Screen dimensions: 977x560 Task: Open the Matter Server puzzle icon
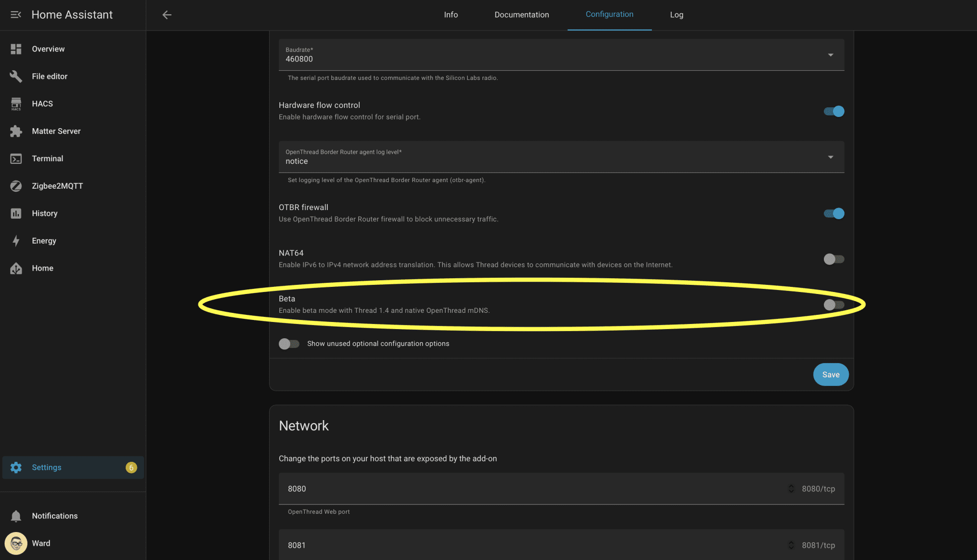click(16, 131)
